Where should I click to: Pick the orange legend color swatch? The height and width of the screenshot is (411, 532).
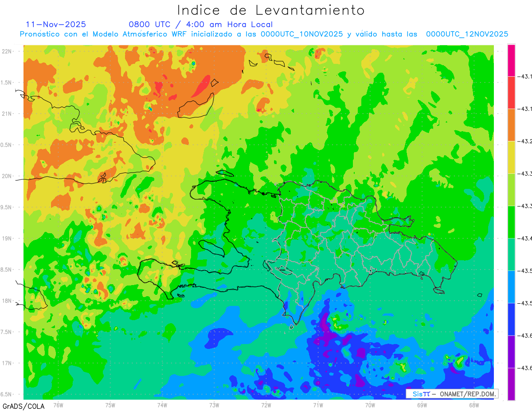point(511,125)
